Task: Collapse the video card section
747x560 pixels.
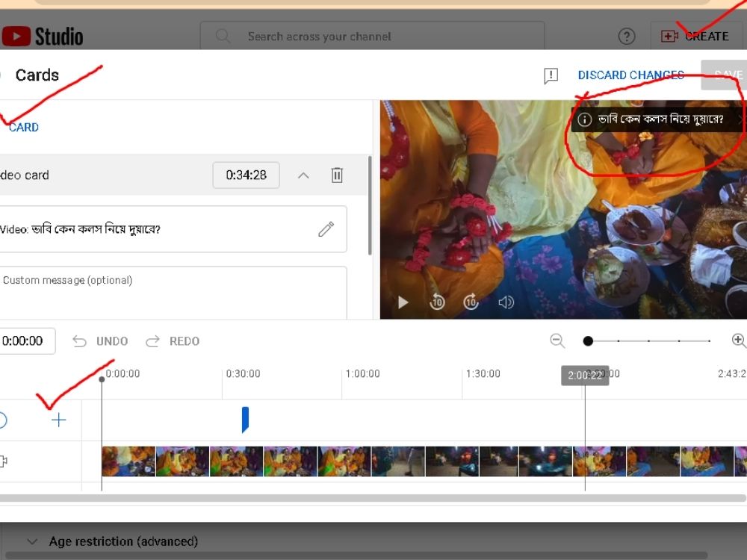Action: coord(303,175)
